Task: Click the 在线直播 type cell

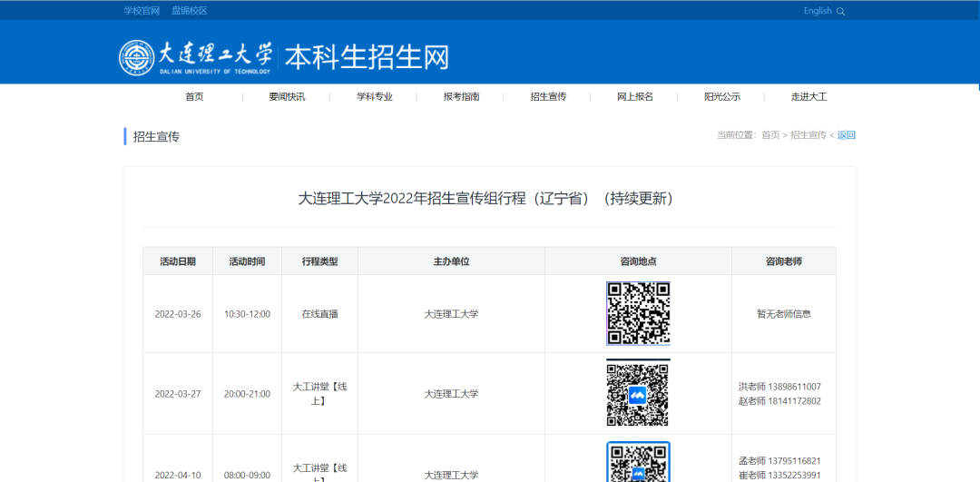Action: (320, 314)
